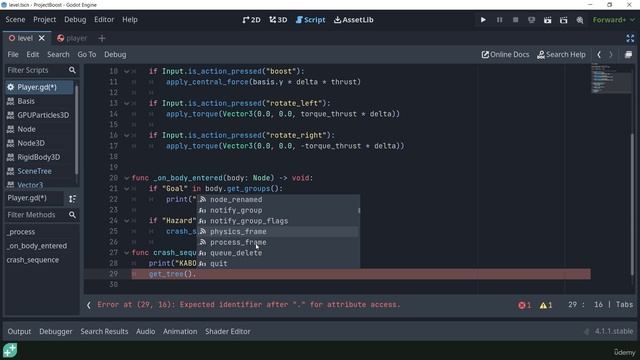Screen dimensions: 640x360
Task: Open the GPUParticles3D doc entry
Action: [40, 115]
